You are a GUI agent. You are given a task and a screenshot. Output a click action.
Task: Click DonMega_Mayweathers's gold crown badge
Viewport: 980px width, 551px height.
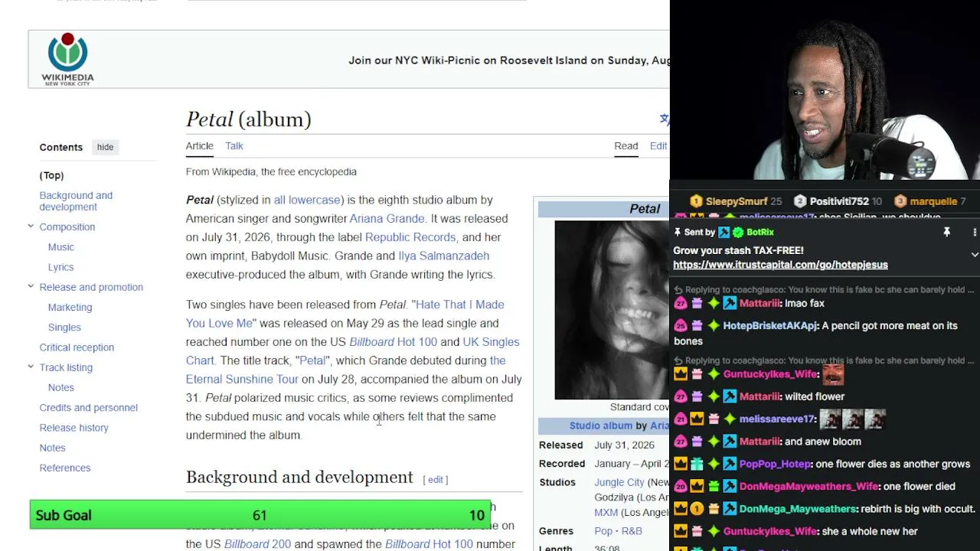coord(680,509)
